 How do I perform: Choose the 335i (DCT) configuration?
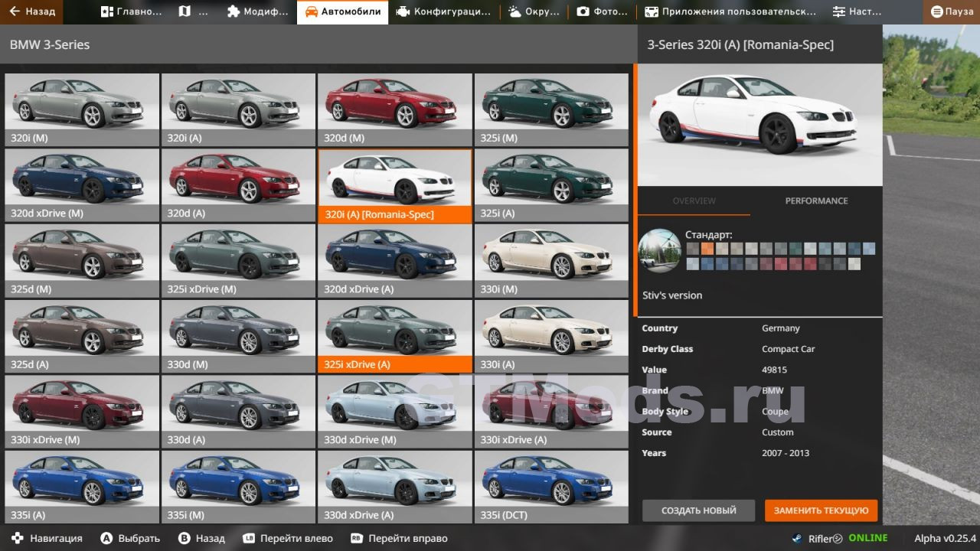(x=551, y=486)
